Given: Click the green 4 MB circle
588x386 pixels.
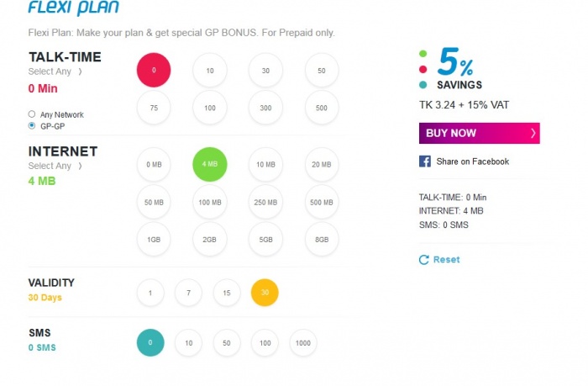Looking at the screenshot, I should coord(209,165).
